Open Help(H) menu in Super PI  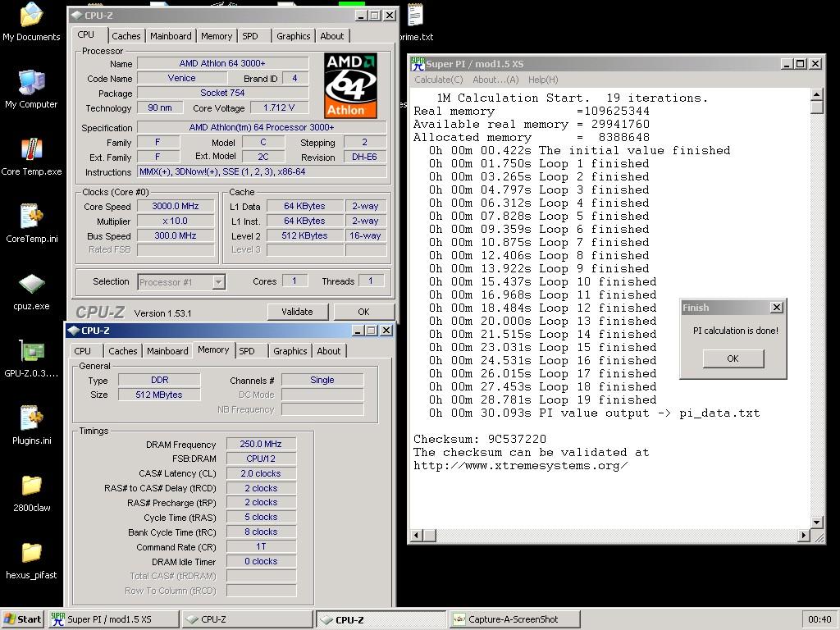pos(543,80)
